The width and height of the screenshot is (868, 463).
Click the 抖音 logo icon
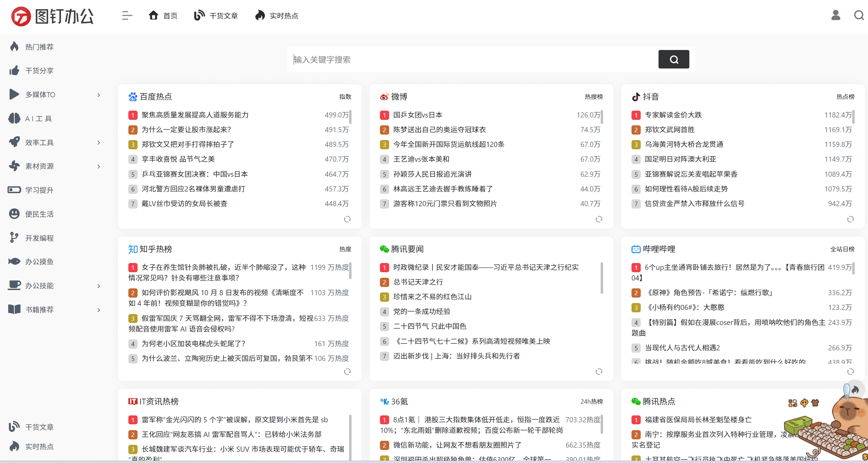point(636,97)
